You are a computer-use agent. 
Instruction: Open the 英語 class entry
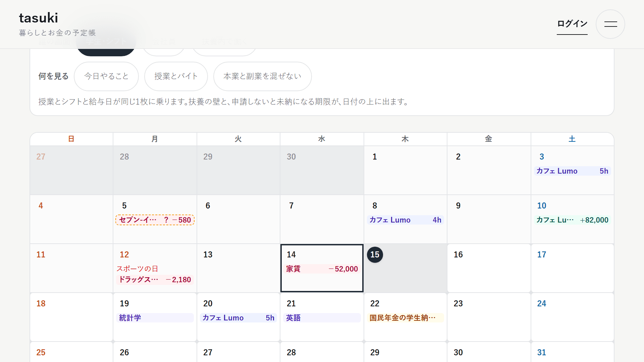322,318
